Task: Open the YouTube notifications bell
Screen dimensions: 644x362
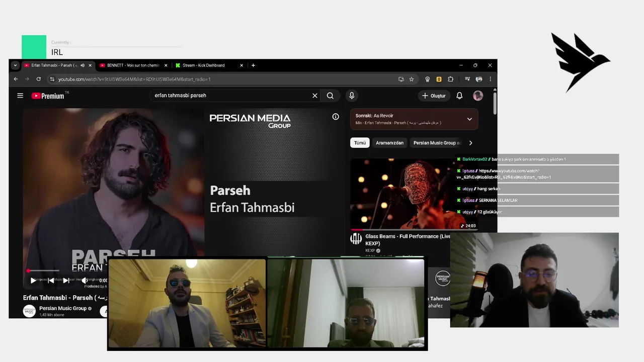Action: point(459,96)
